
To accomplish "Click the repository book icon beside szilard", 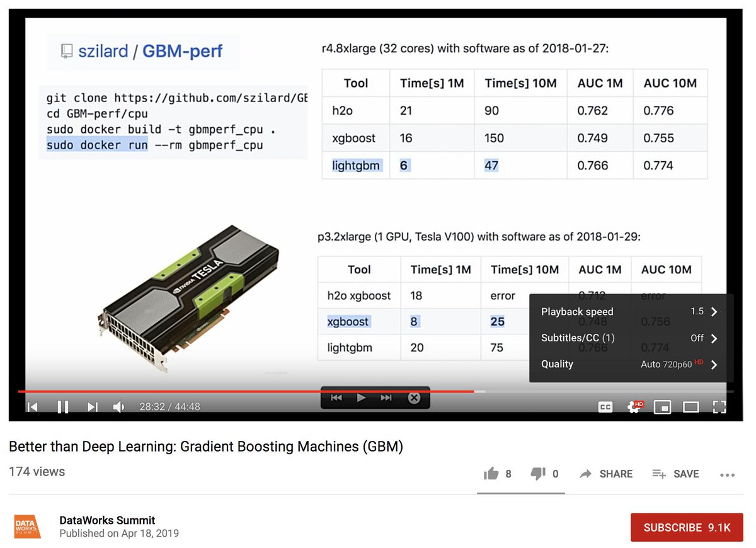I will coord(67,52).
